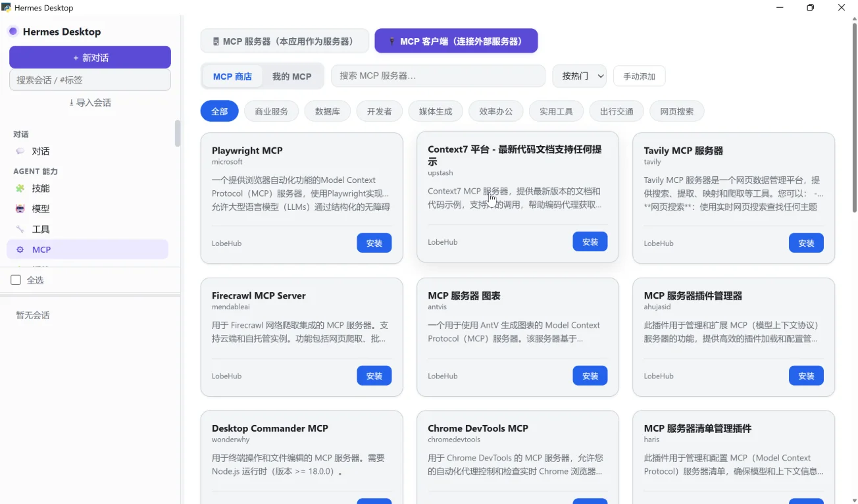Toggle the 全选 checkbox

pyautogui.click(x=16, y=280)
